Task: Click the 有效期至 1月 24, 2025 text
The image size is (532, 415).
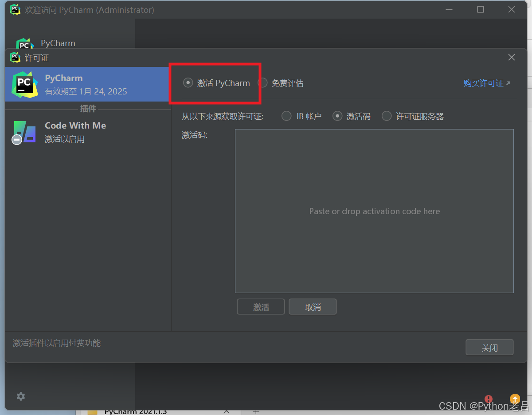Action: point(86,91)
